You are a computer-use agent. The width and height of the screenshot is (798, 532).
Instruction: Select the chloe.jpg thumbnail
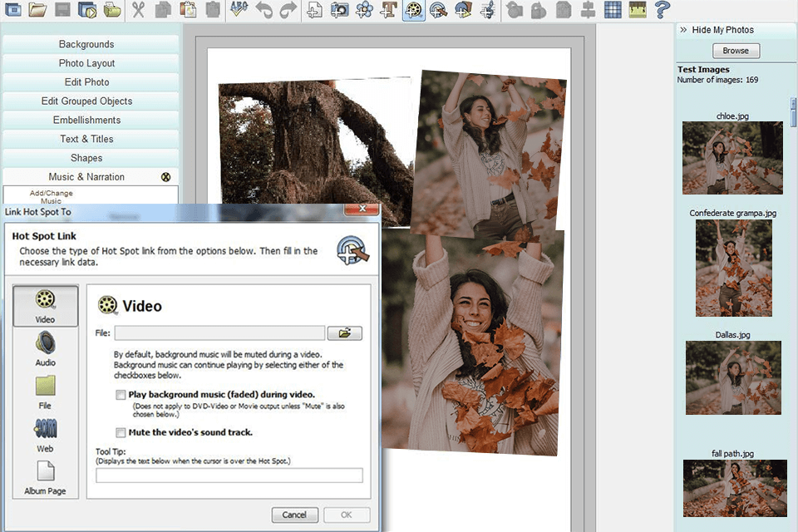tap(732, 157)
